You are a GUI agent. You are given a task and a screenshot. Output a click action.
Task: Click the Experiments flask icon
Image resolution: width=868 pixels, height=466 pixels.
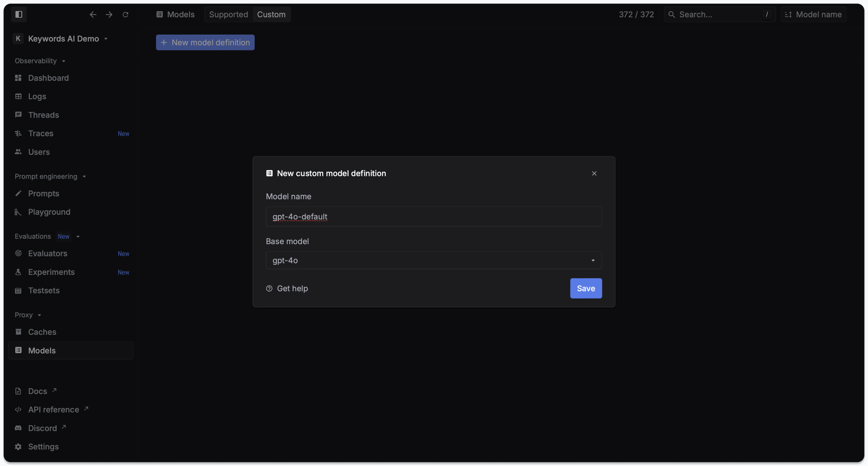tap(18, 272)
